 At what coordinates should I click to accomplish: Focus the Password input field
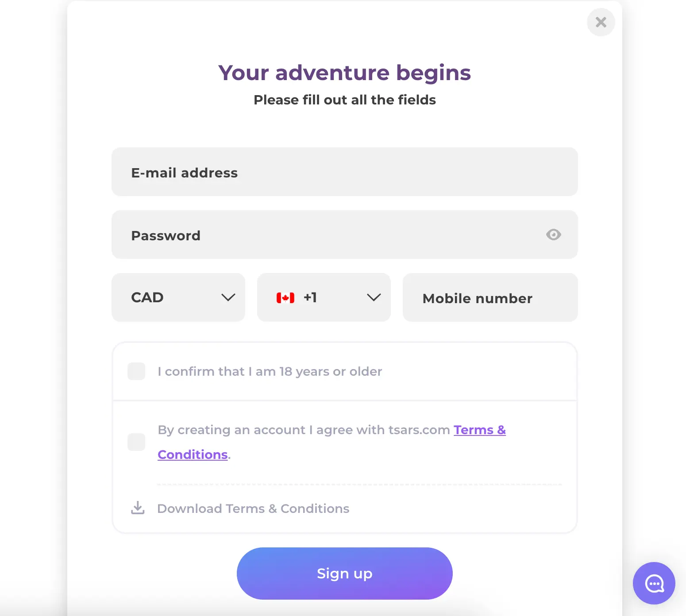(345, 235)
